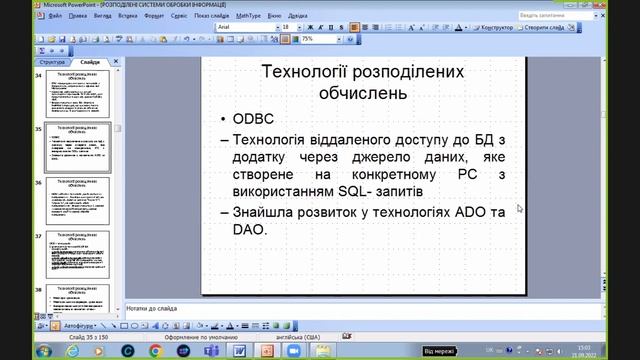This screenshot has height=360, width=640.
Task: Toggle italic formatting (К)
Action: (320, 27)
